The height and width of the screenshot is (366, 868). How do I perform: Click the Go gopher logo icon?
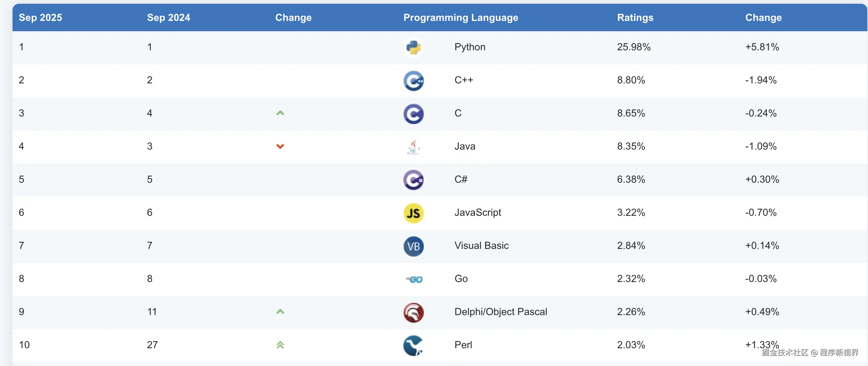(414, 279)
